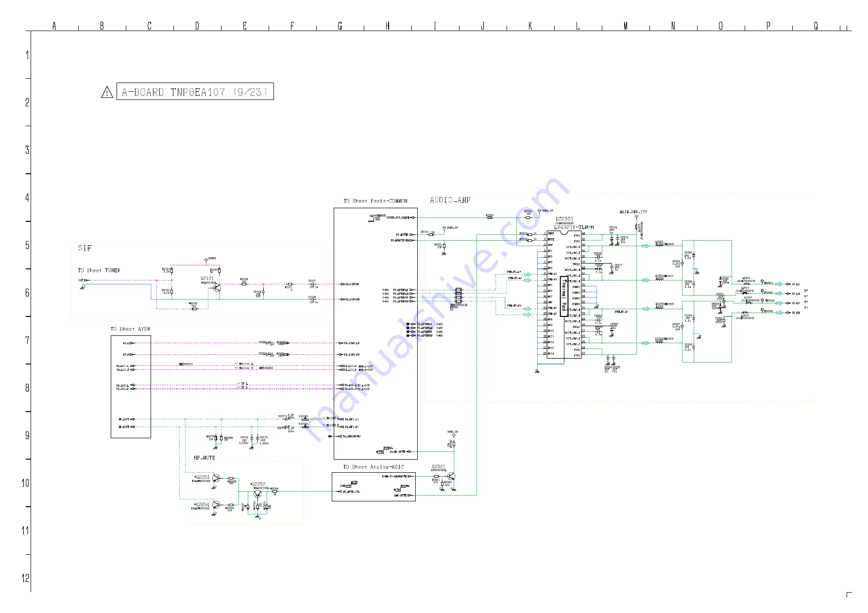Click column header letter Q
Image resolution: width=868 pixels, height=613 pixels.
click(816, 26)
